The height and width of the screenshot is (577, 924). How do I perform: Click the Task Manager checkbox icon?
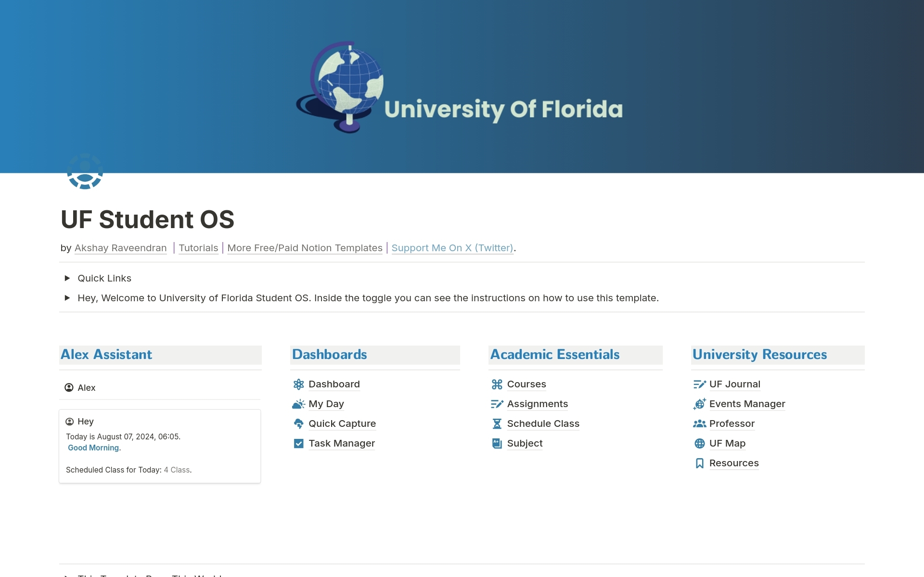click(299, 443)
